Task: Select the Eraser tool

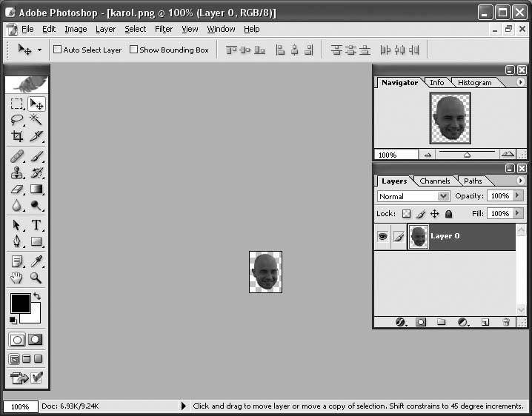Action: [16, 189]
